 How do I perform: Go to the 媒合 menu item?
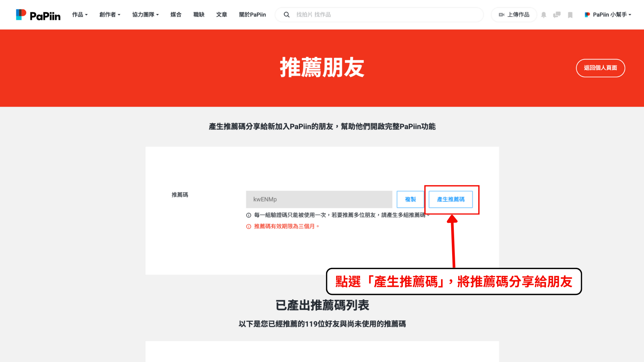176,15
